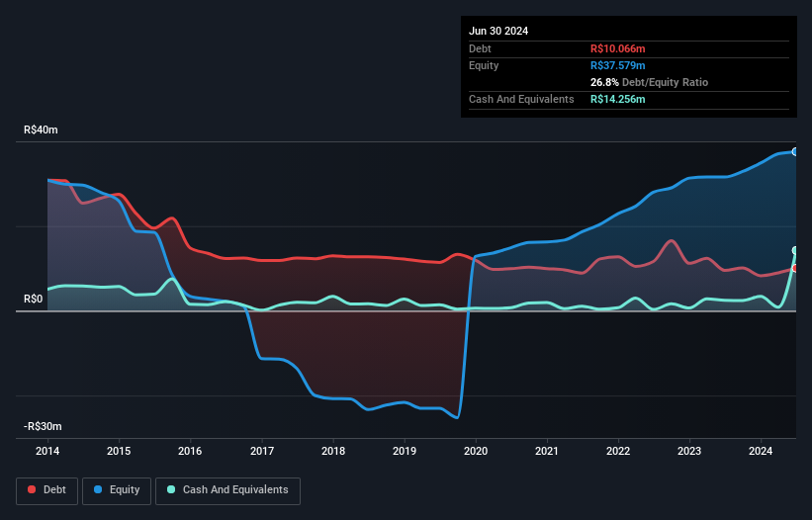The width and height of the screenshot is (812, 520).
Task: Click the 2024 x-axis year label
Action: click(x=761, y=451)
